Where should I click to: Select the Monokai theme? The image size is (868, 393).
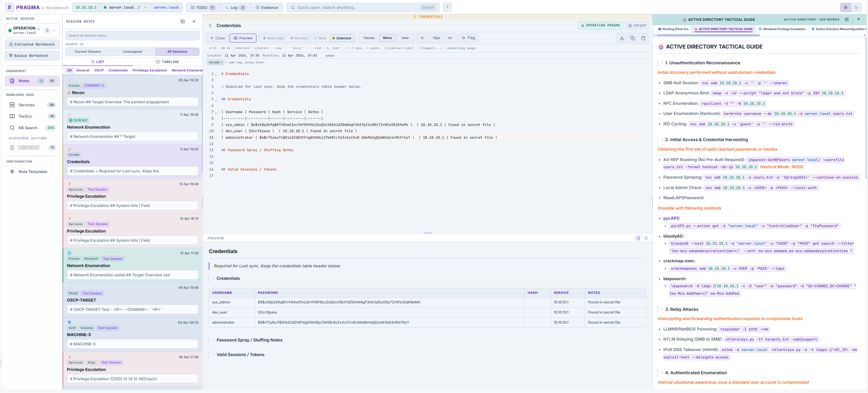click(x=299, y=38)
